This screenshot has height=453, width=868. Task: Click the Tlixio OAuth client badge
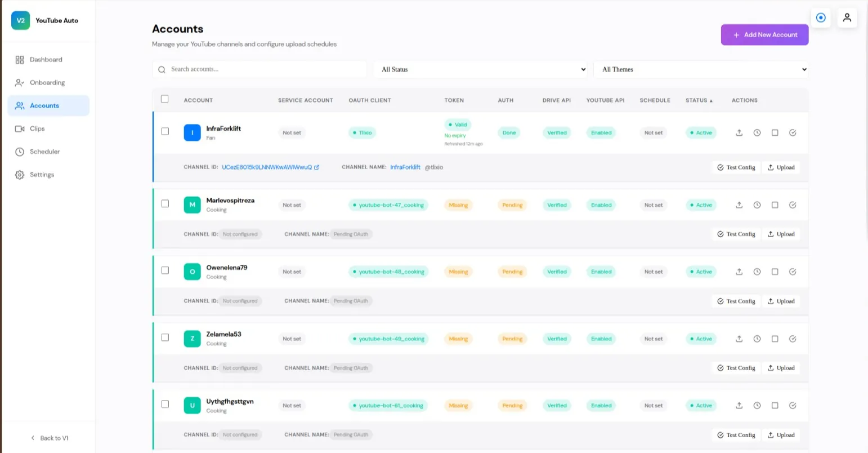(363, 133)
